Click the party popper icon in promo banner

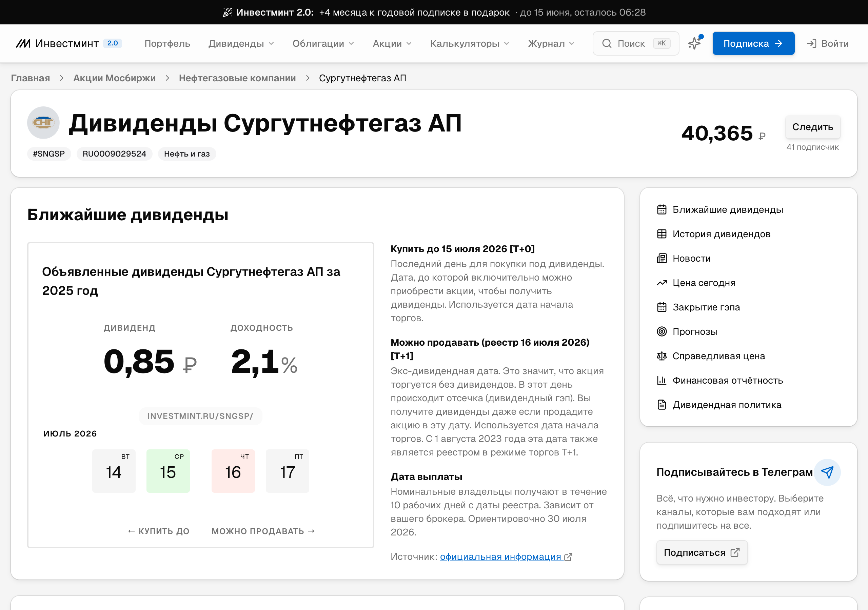227,13
